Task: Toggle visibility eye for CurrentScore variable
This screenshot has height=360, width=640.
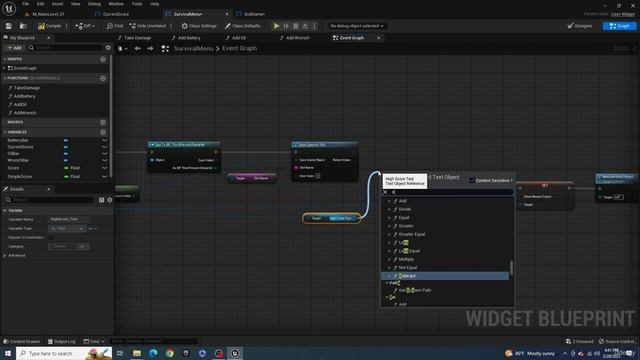Action: click(x=104, y=147)
